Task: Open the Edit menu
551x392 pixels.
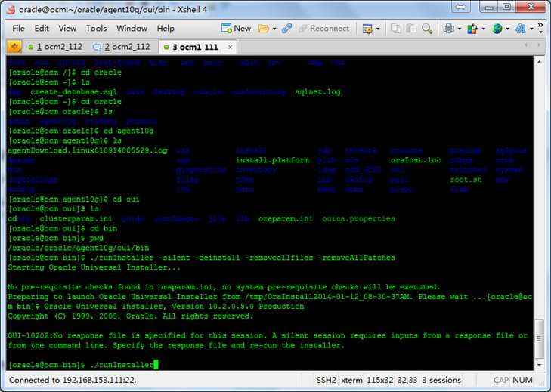Action: [x=42, y=29]
